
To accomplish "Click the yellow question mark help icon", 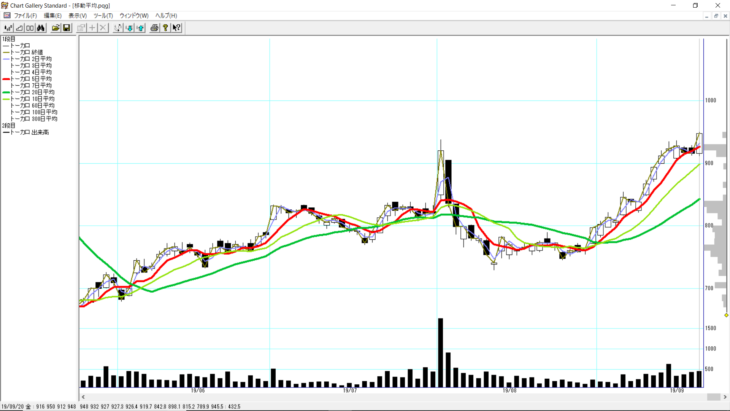I will 167,27.
